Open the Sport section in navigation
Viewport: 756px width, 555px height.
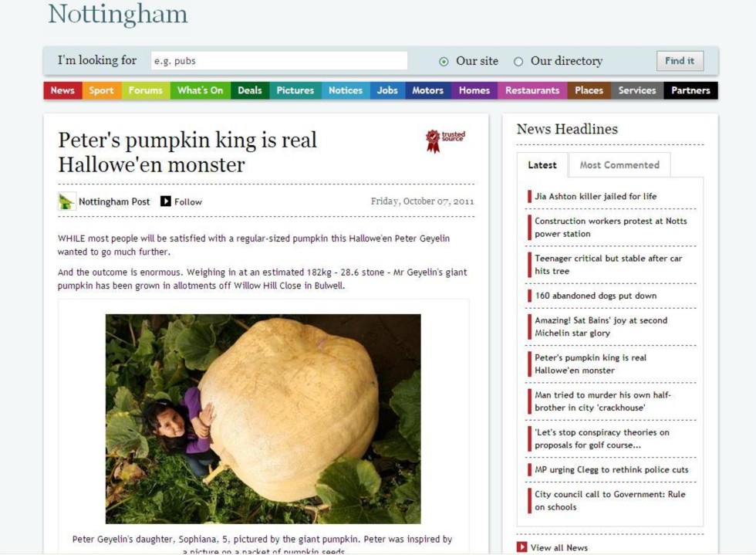coord(101,90)
